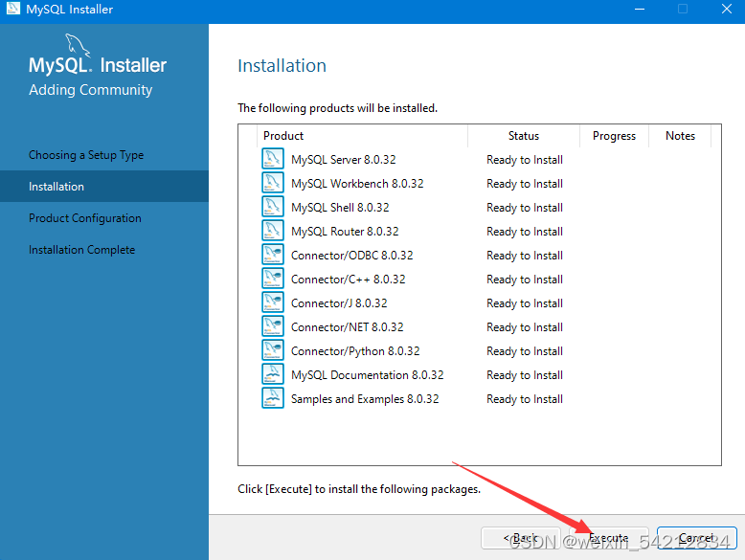Click the Samples and Examples 8.0.32 icon
The width and height of the screenshot is (745, 560).
point(273,398)
